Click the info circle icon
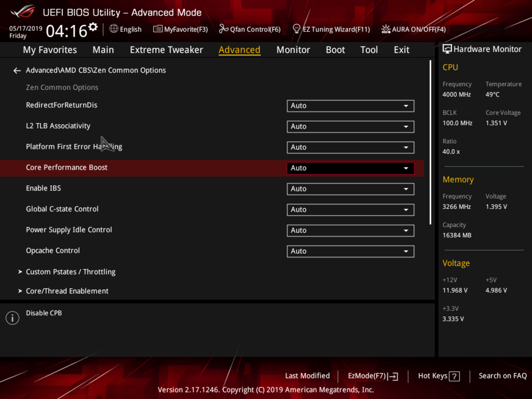532x399 pixels. coord(13,318)
